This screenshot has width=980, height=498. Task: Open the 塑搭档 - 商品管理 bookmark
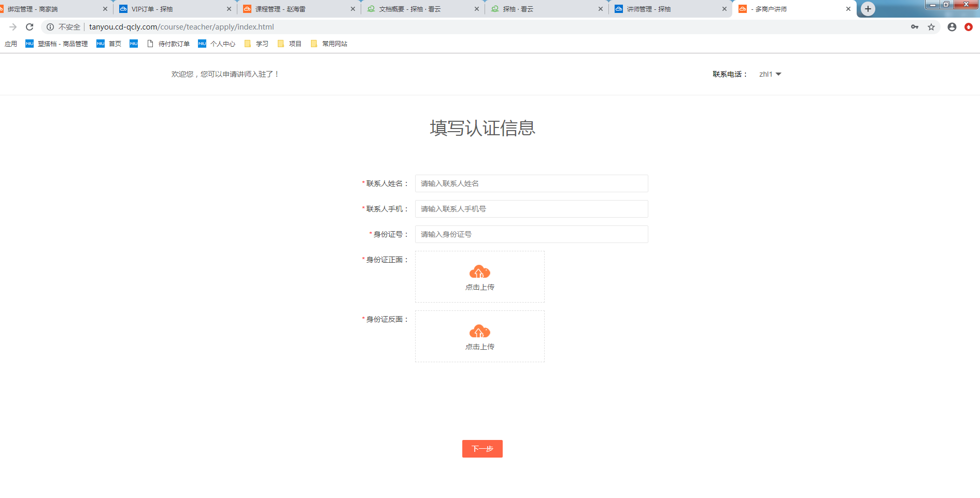coord(56,44)
